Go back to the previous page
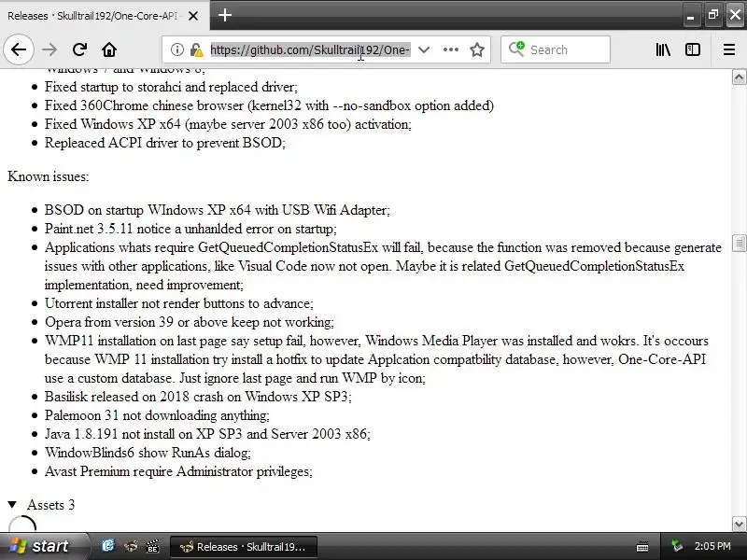 point(19,49)
